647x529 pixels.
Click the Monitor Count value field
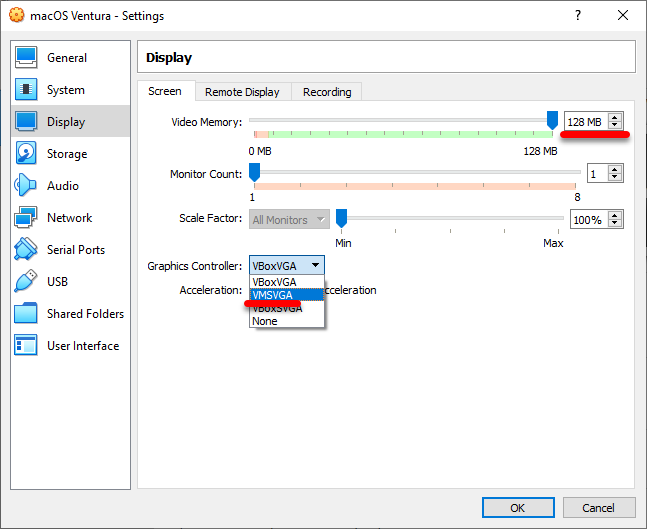tap(597, 174)
